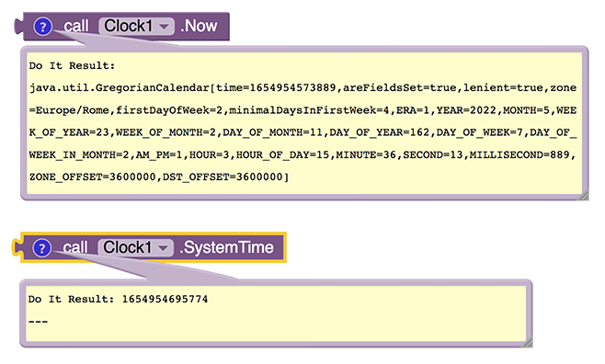Click the text 'ZONE_OFFSET=3600000'
The image size is (605, 364).
[93, 177]
